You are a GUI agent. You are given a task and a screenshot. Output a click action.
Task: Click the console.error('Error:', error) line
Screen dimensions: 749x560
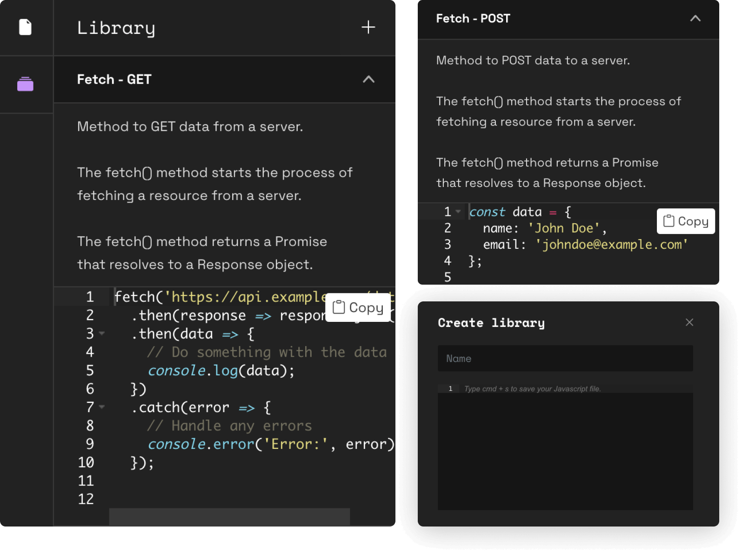click(271, 444)
